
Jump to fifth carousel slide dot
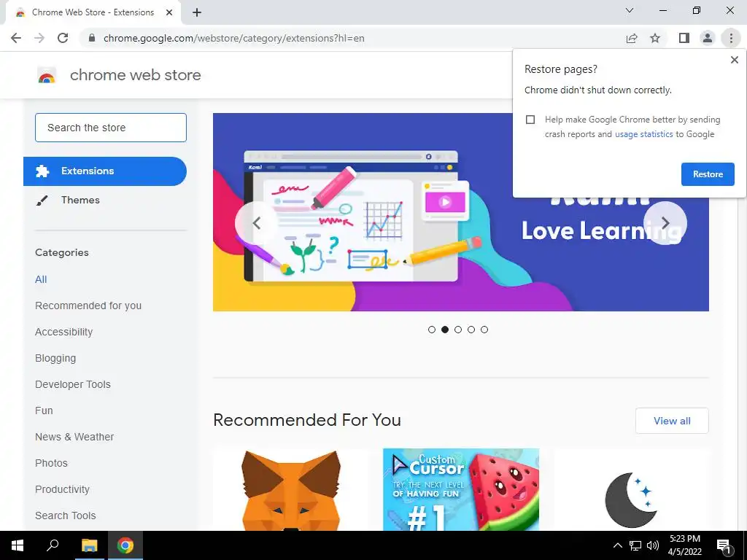484,330
